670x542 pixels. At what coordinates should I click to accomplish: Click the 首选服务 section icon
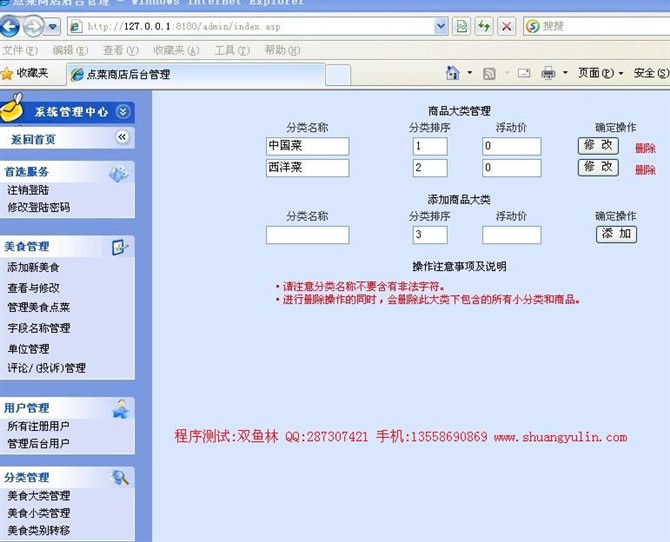(118, 173)
